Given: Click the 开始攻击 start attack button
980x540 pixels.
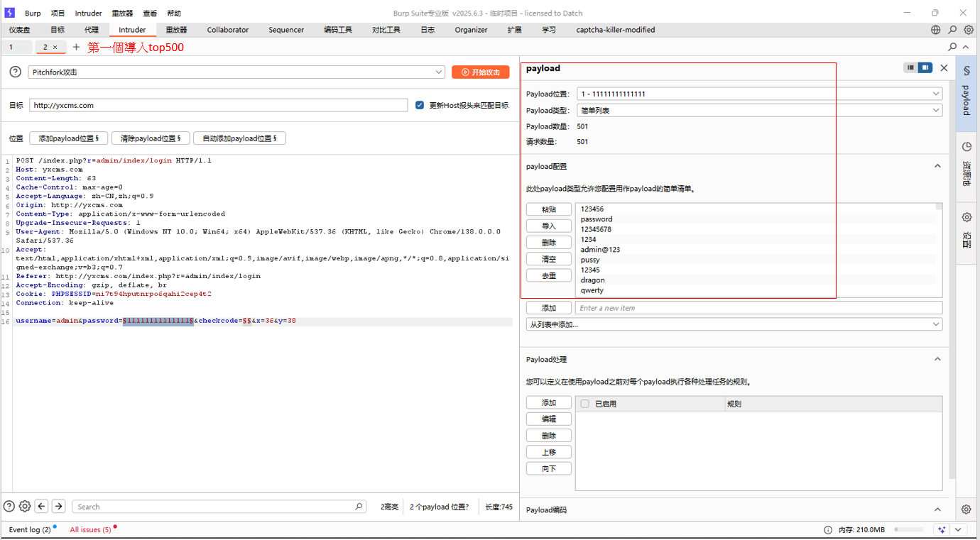Looking at the screenshot, I should point(480,72).
